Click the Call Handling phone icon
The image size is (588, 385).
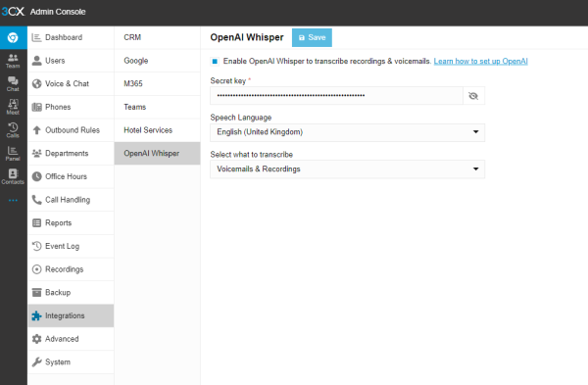point(37,200)
